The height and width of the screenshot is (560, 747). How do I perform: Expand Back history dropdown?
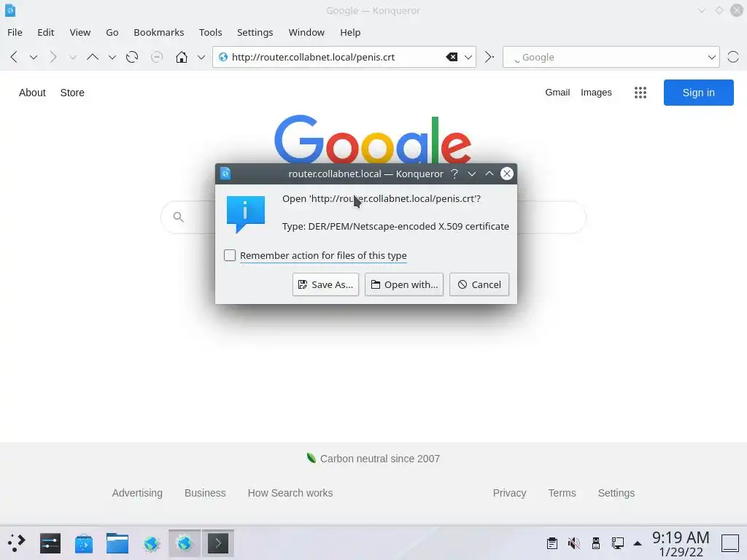(34, 57)
